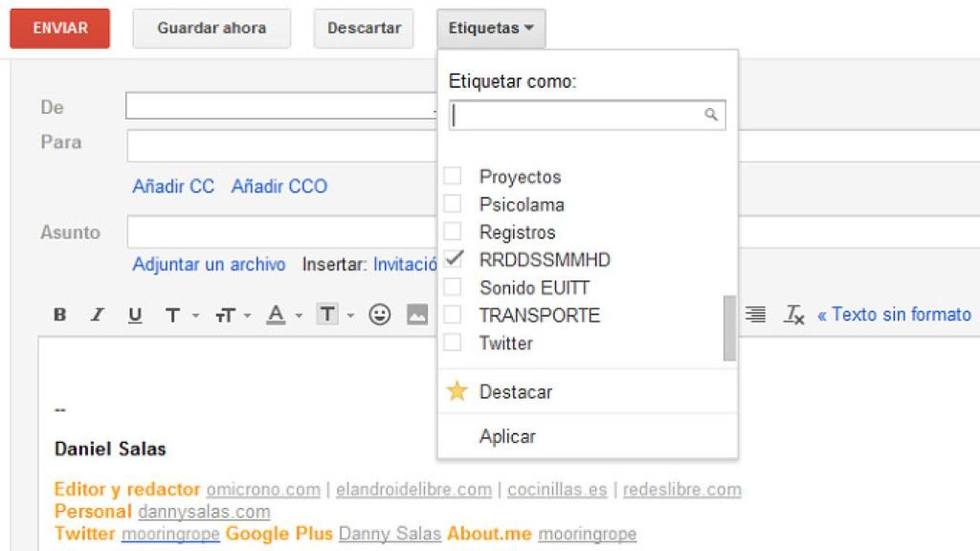Enable the Twitter label checkbox
This screenshot has width=980, height=551.
point(452,342)
